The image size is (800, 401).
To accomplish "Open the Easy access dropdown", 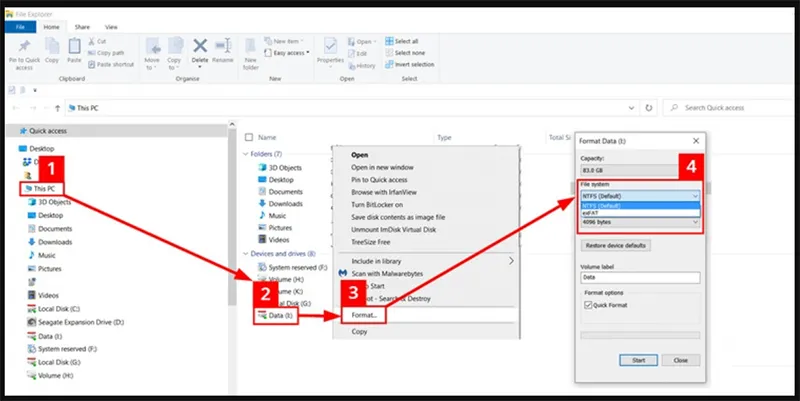I will click(x=287, y=53).
